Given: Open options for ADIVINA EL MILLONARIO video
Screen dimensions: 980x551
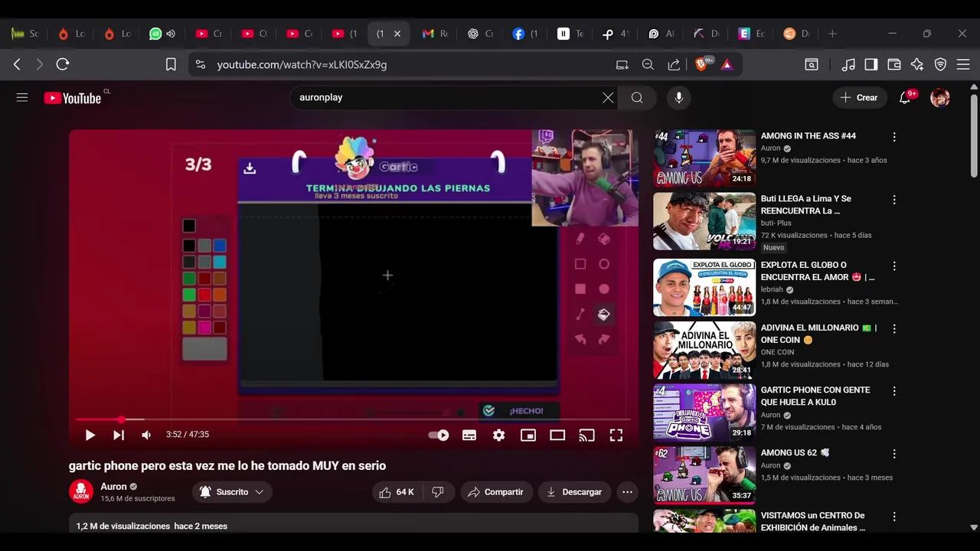Looking at the screenshot, I should 893,329.
